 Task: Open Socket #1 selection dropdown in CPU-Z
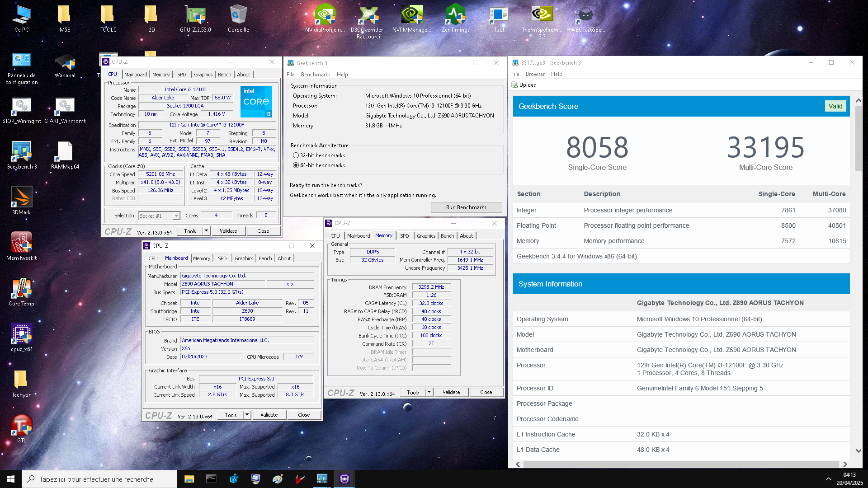click(159, 216)
